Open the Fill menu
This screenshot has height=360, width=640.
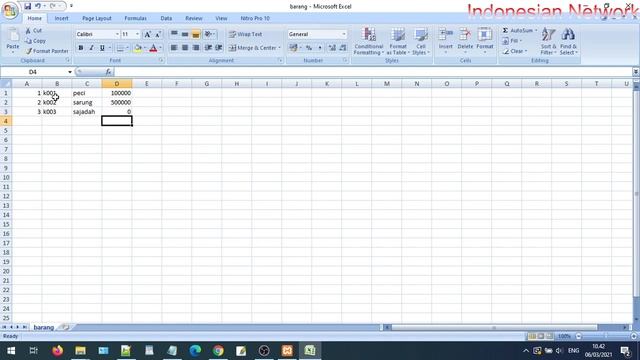(512, 41)
